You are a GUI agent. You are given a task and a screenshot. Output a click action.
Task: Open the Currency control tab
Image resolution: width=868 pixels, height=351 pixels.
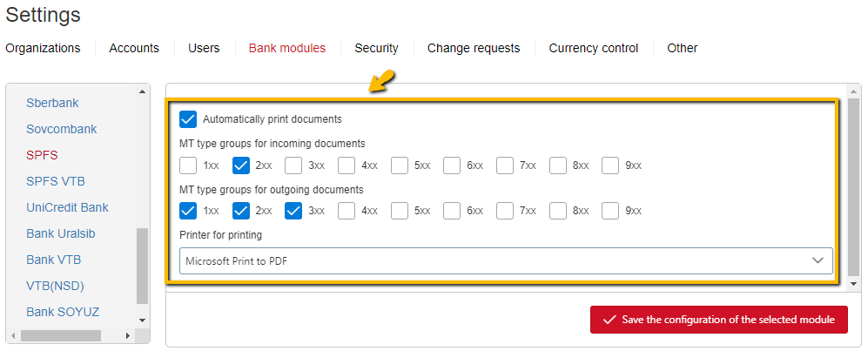coord(594,48)
